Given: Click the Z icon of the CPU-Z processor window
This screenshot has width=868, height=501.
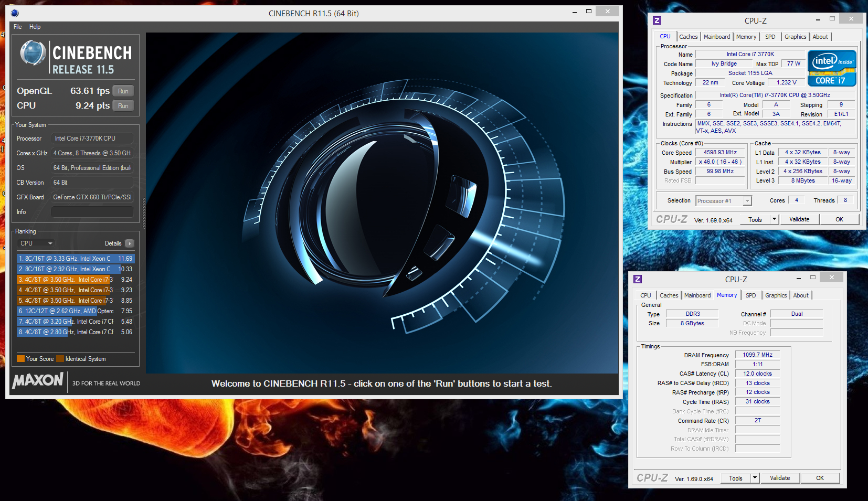Looking at the screenshot, I should 657,20.
